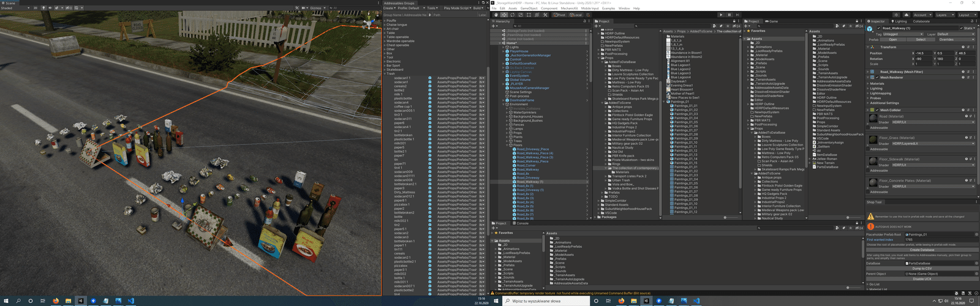
Task: Toggle Pivot handle position mode
Action: [559, 15]
